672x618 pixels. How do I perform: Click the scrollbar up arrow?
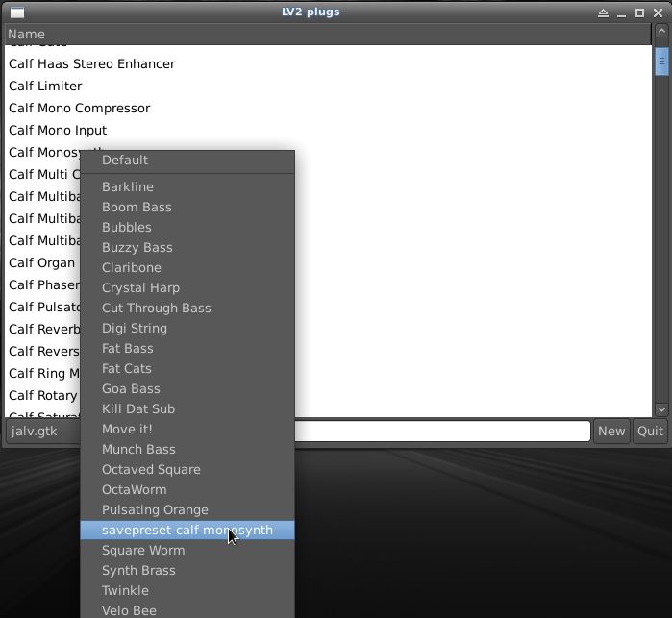(661, 31)
